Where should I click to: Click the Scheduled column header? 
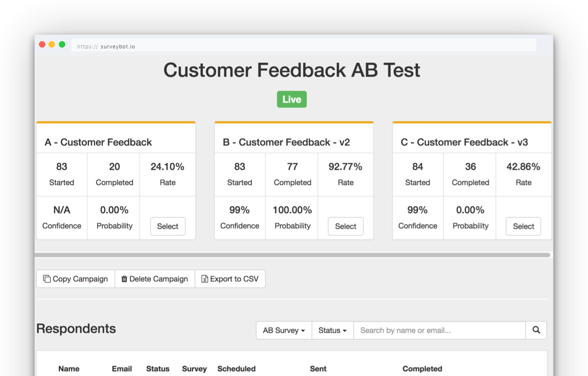pyautogui.click(x=236, y=369)
